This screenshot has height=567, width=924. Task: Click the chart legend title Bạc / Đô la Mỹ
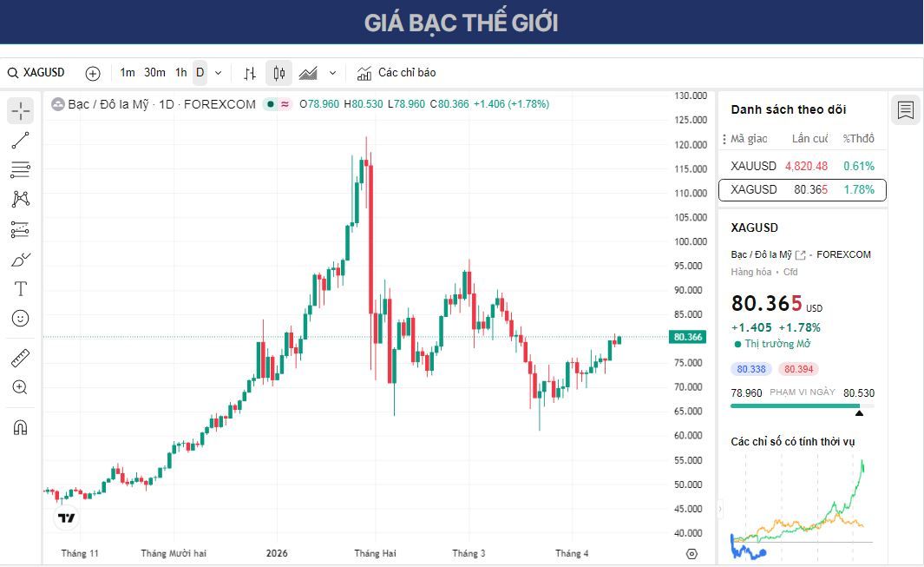(x=108, y=104)
